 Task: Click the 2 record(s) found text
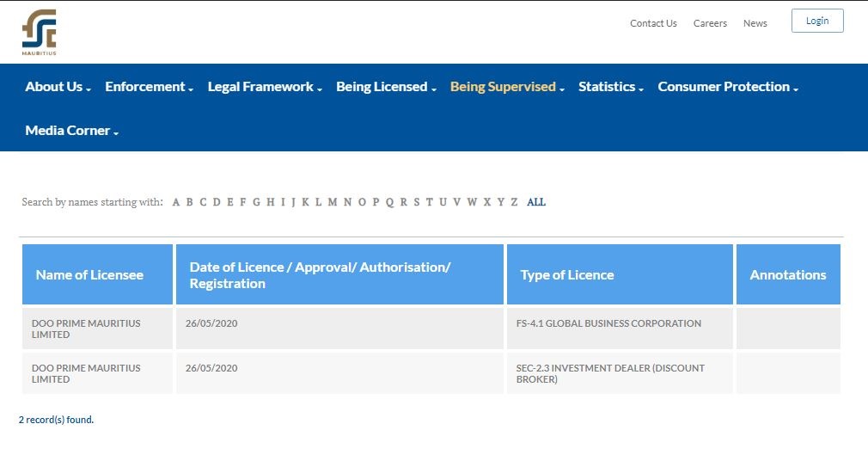(x=56, y=420)
